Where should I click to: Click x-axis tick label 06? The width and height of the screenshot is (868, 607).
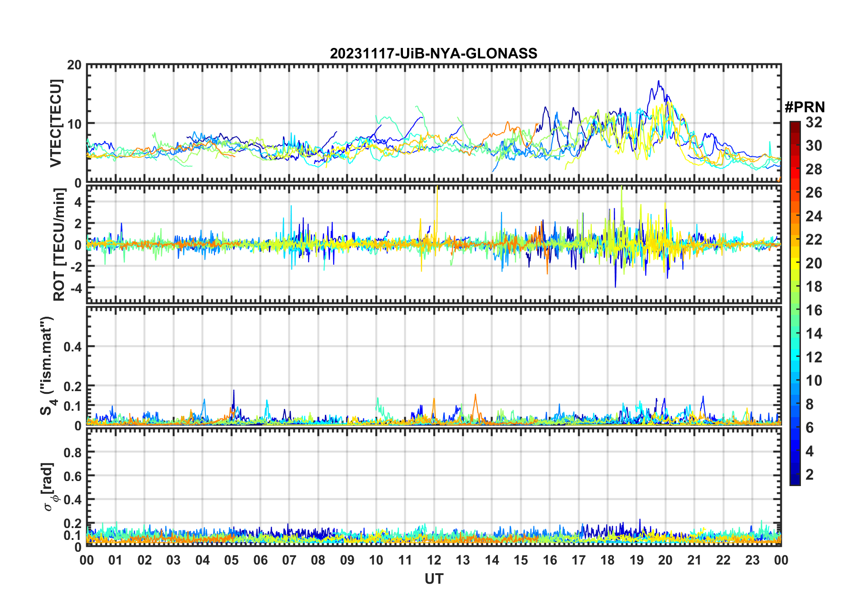tap(260, 560)
